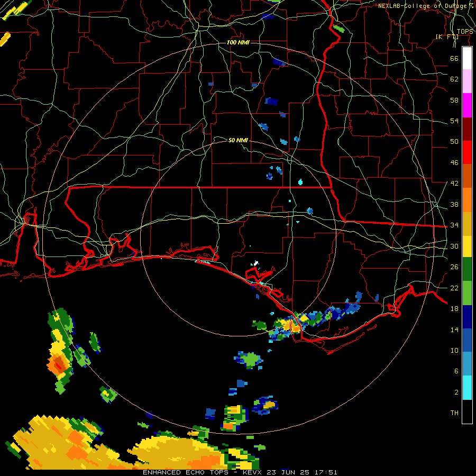
Task: Select the navy blue legend swatch
Action: tap(467, 317)
